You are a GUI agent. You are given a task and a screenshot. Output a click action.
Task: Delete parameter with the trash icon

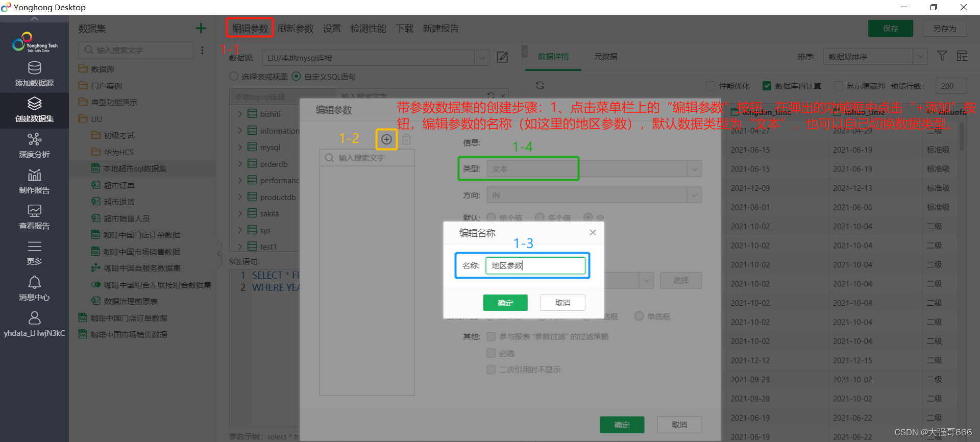pyautogui.click(x=406, y=139)
